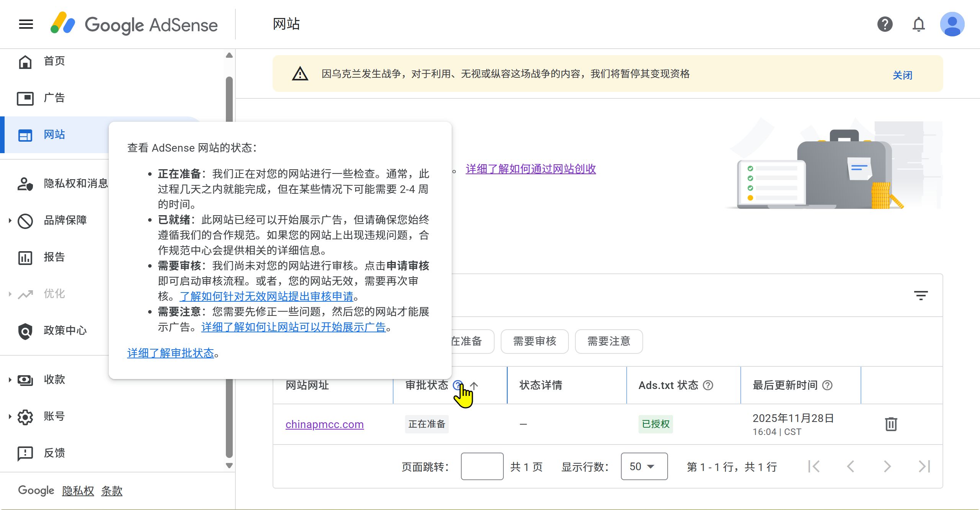Open the chinapmcc.com link

(x=324, y=424)
